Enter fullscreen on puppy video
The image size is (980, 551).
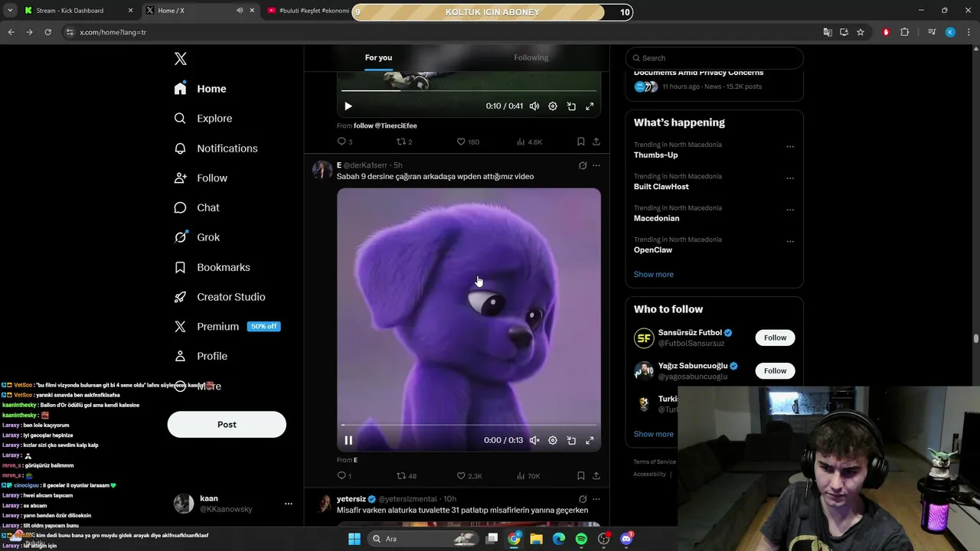pos(590,441)
